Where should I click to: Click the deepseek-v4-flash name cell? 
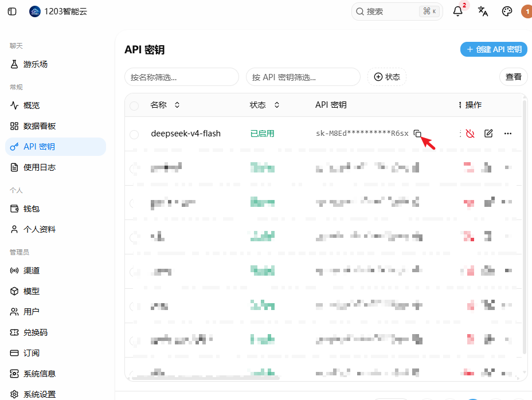coord(186,134)
